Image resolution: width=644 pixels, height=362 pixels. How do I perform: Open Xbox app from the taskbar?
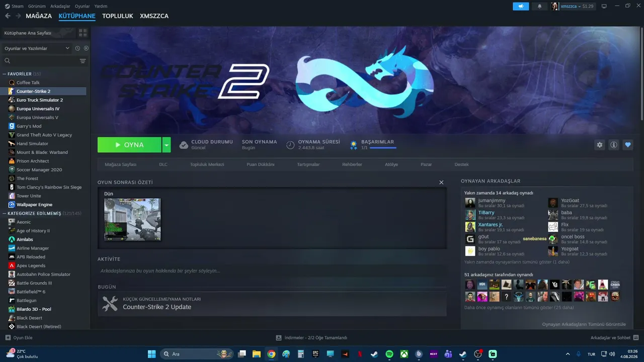pos(404,354)
